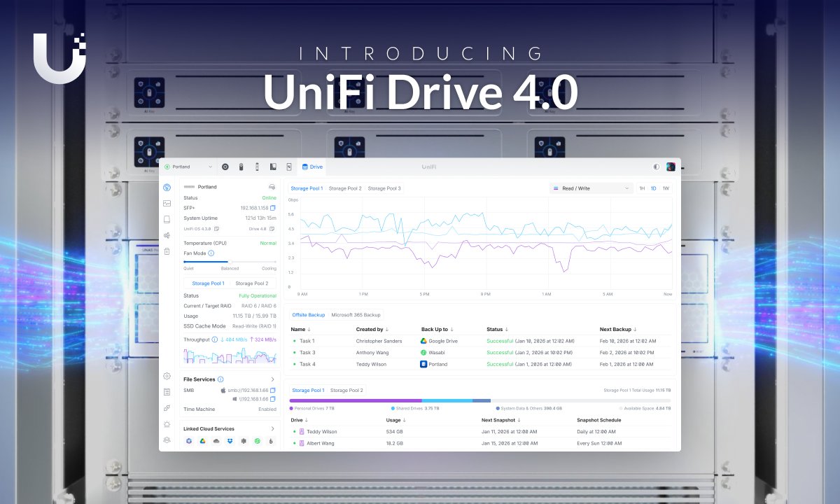Image resolution: width=840 pixels, height=504 pixels.
Task: Open the plug integrations icon in left sidebar
Action: click(x=167, y=407)
